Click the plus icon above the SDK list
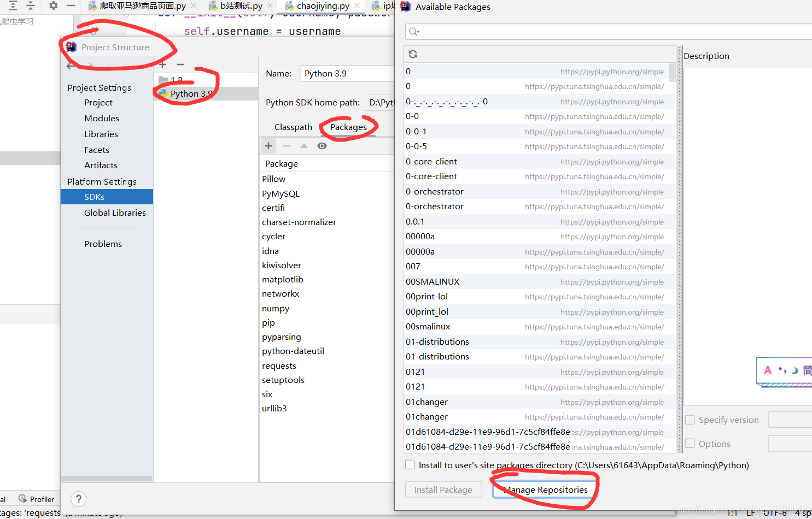 [162, 64]
